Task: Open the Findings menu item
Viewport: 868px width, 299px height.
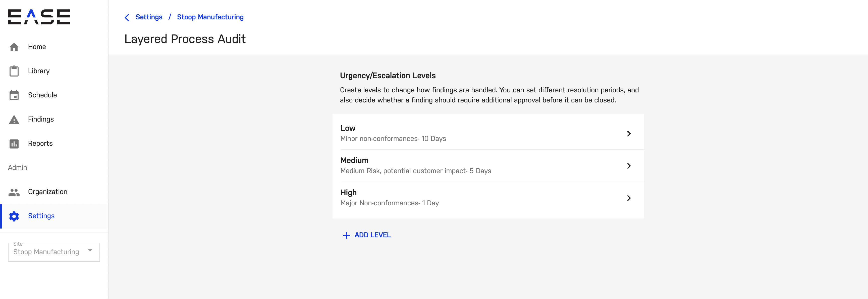Action: (x=41, y=120)
